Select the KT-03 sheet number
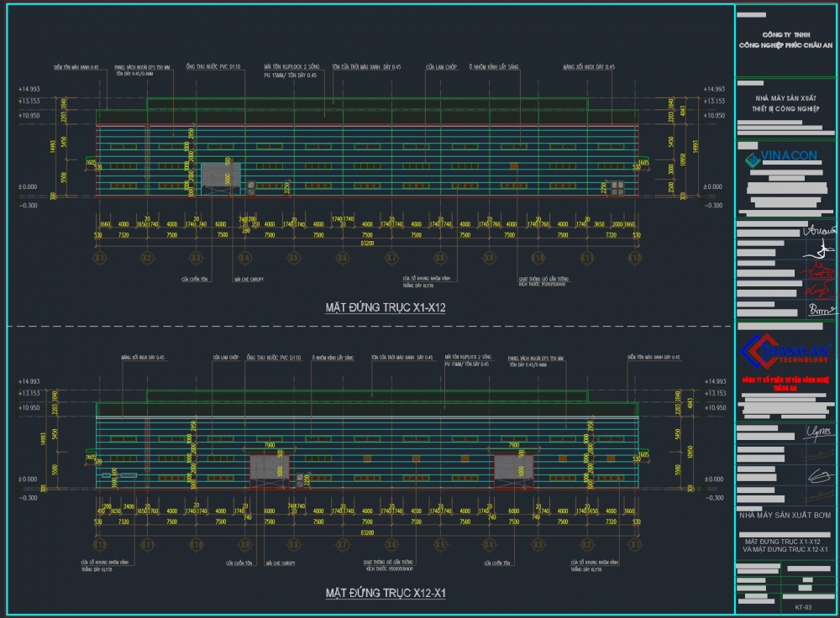This screenshot has height=618, width=840. [803, 605]
